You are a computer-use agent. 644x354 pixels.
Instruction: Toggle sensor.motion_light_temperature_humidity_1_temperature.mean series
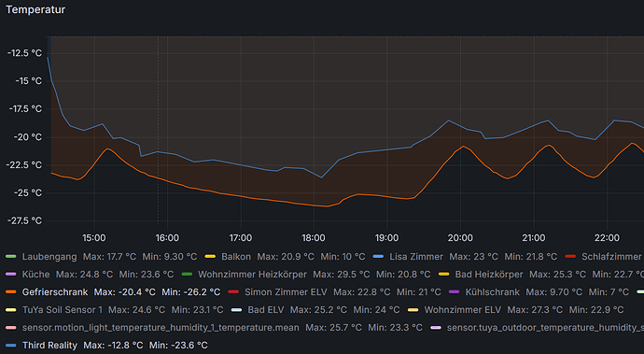161,327
